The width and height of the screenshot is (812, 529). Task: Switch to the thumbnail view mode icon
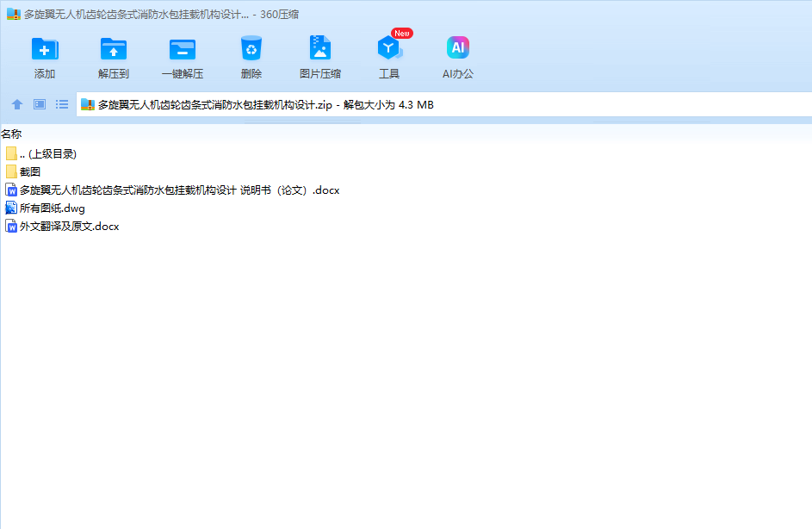point(40,104)
